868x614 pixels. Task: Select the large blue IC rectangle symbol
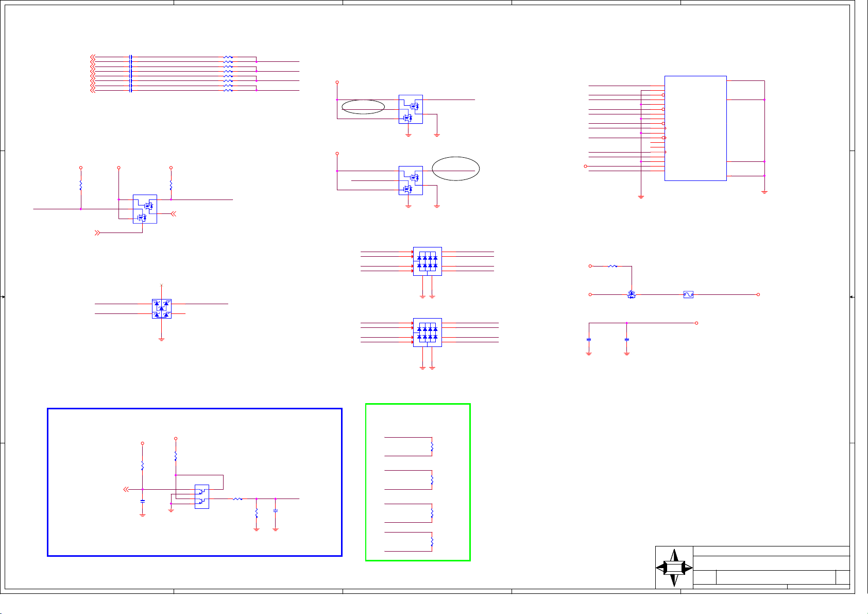(695, 128)
